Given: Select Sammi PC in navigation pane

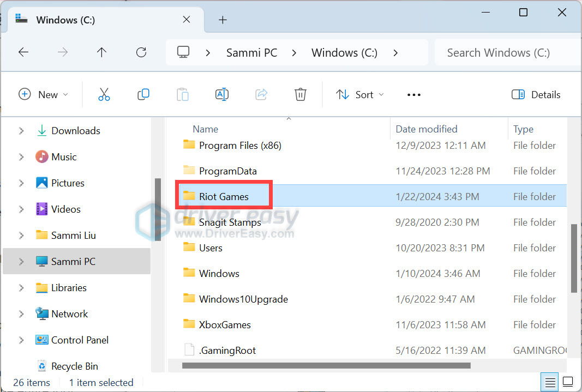Looking at the screenshot, I should 73,262.
